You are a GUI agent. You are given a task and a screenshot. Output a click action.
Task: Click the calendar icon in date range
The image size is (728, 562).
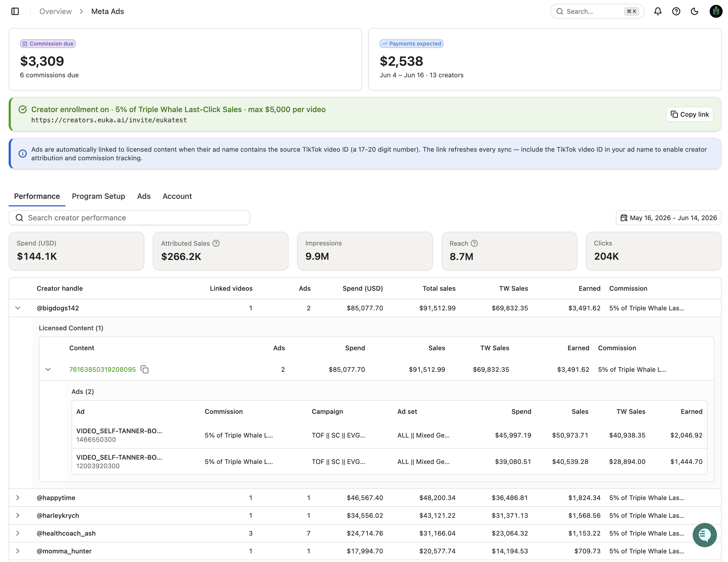tap(624, 217)
